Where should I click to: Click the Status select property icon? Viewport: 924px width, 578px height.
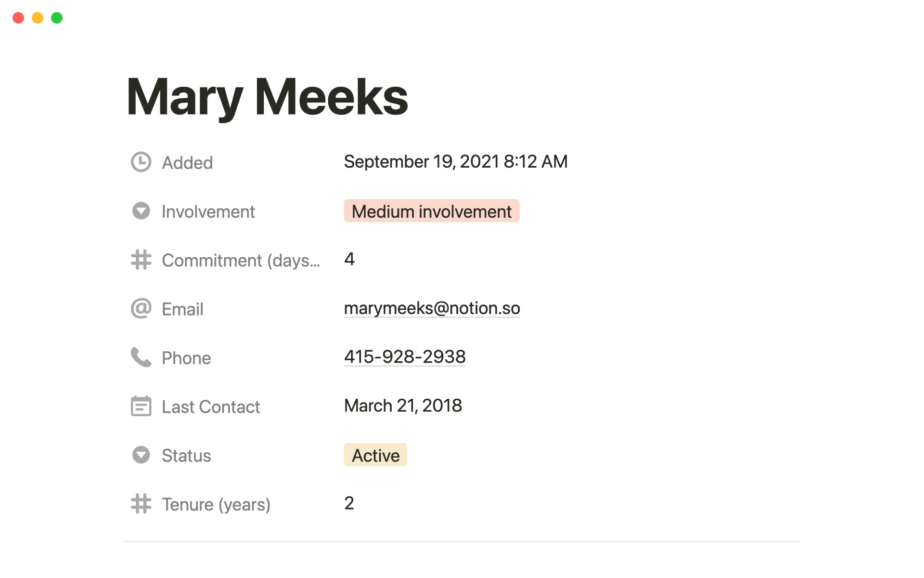(141, 455)
